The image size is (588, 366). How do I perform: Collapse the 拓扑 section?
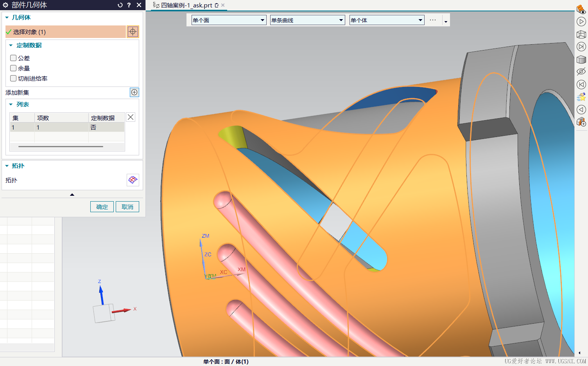click(7, 166)
